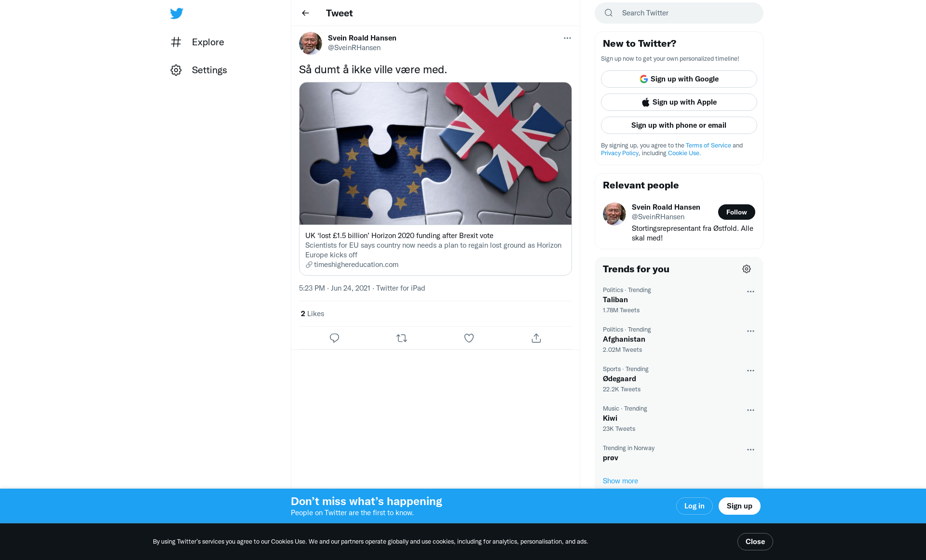Open the Brexit puzzle article image
Image resolution: width=926 pixels, height=560 pixels.
pos(436,153)
